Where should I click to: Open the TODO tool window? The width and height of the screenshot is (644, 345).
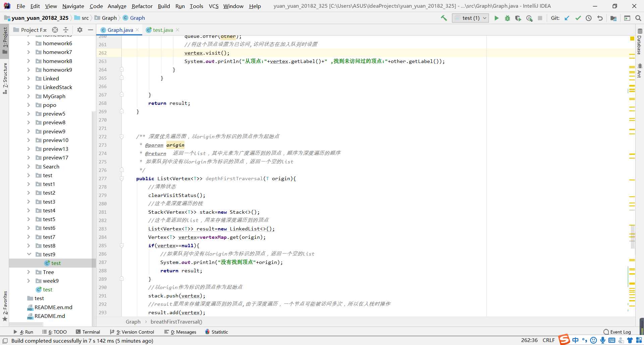coord(54,332)
